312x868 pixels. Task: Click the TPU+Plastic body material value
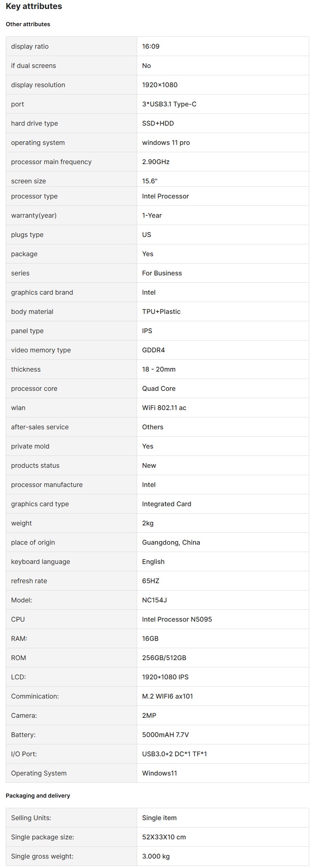[161, 311]
